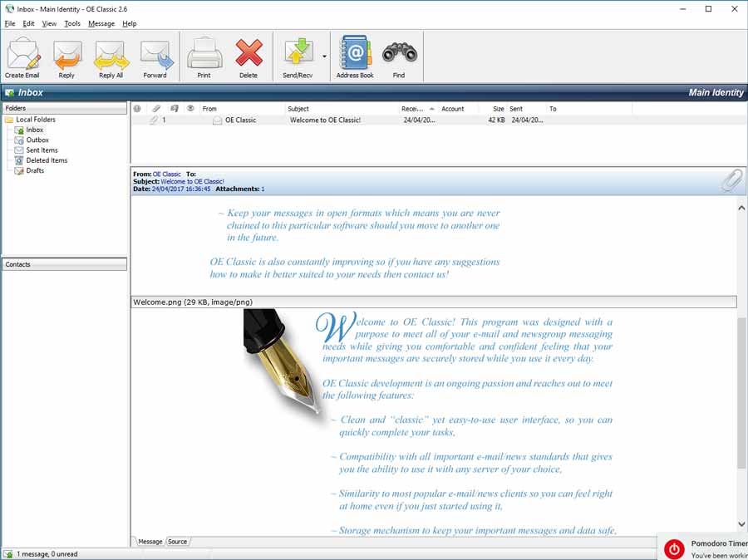This screenshot has width=748, height=560.
Task: Open the Message menu
Action: (x=101, y=23)
